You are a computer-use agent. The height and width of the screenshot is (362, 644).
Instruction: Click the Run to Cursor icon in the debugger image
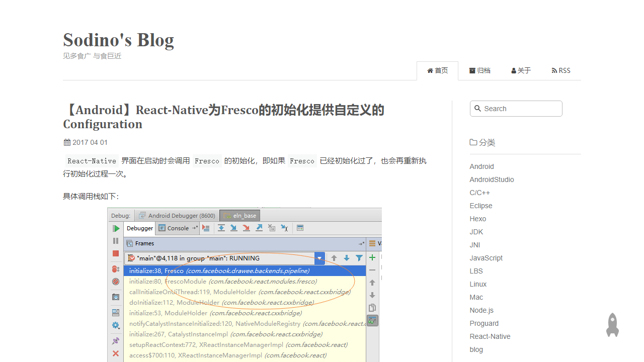click(284, 228)
